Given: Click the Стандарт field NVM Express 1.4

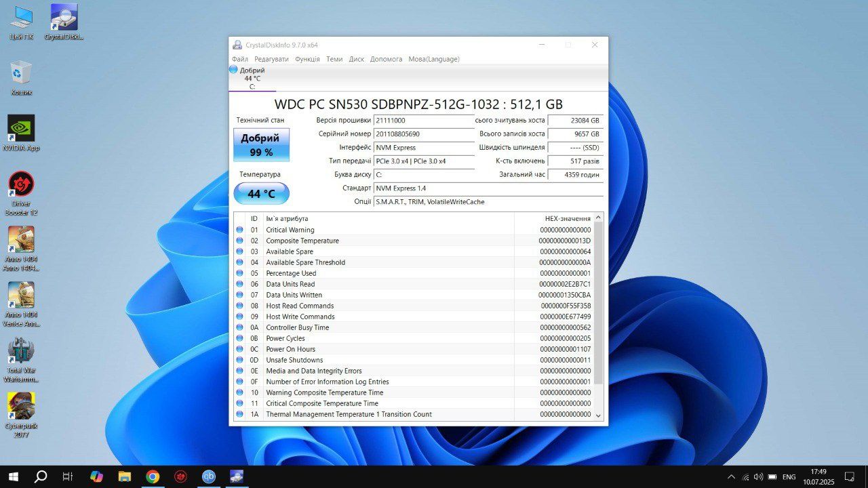Looking at the screenshot, I should 488,188.
